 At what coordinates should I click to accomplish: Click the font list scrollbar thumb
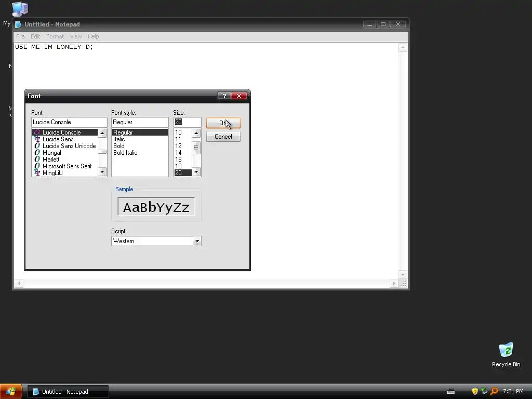(x=102, y=152)
